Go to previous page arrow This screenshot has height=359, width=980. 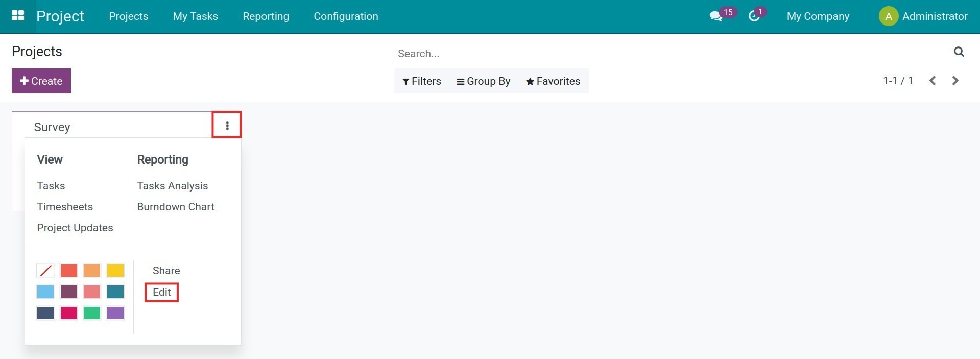click(x=933, y=81)
